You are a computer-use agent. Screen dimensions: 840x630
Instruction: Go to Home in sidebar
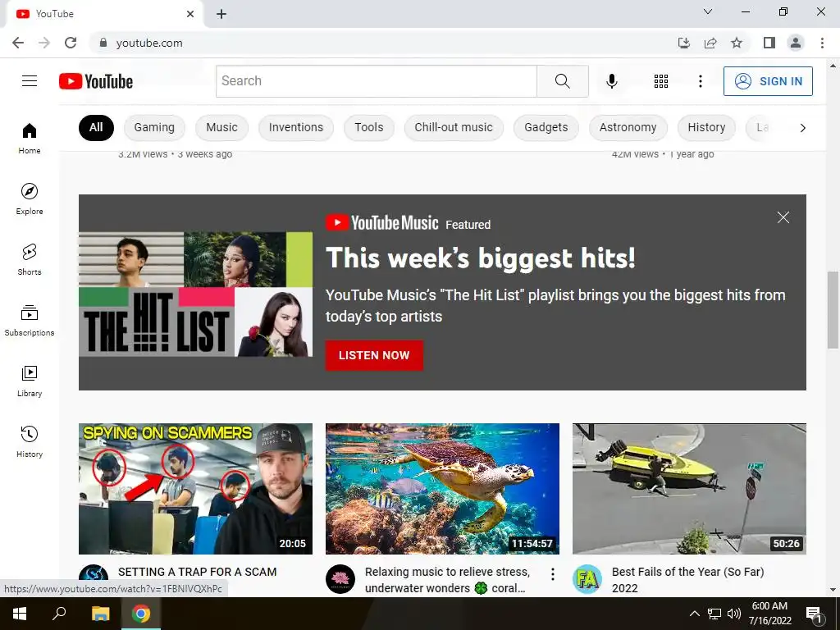pos(30,138)
